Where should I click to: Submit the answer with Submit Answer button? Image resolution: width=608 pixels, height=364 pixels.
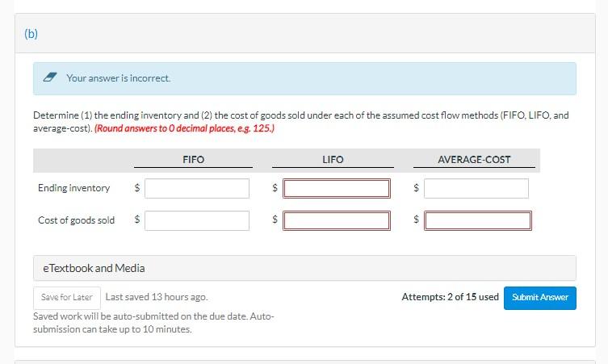(x=539, y=298)
